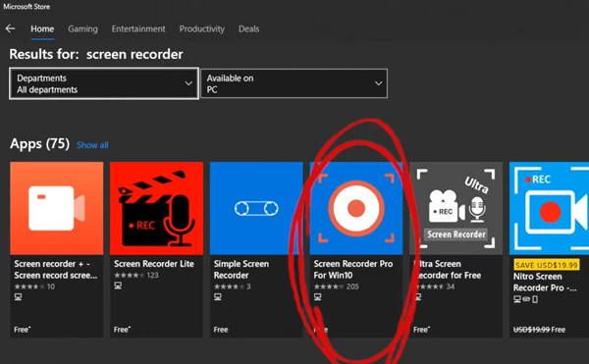Expand the Available on dropdown

(294, 83)
